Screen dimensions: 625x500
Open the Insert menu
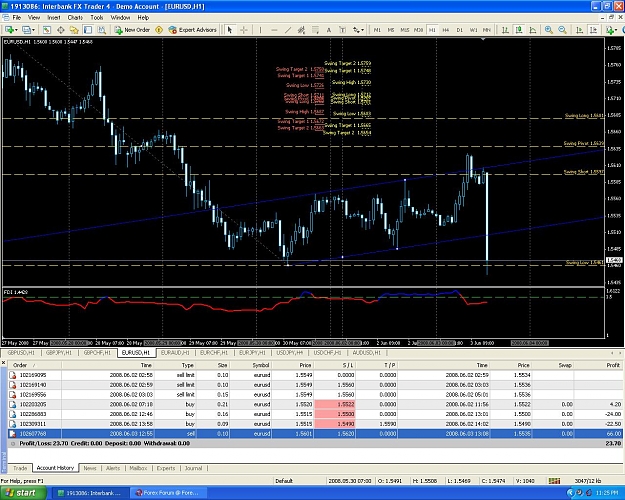tap(54, 18)
